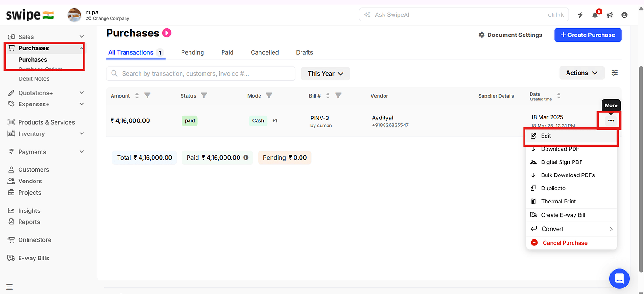The height and width of the screenshot is (294, 644).
Task: Click the announcements megaphone icon
Action: (610, 14)
